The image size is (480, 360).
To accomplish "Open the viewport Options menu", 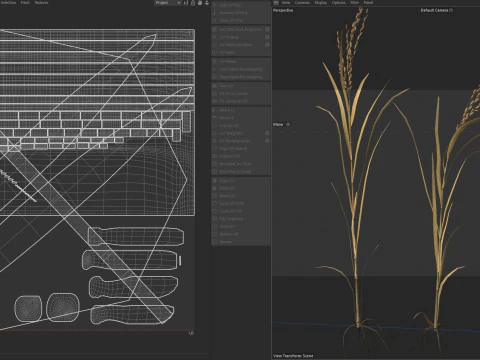I will coord(338,3).
